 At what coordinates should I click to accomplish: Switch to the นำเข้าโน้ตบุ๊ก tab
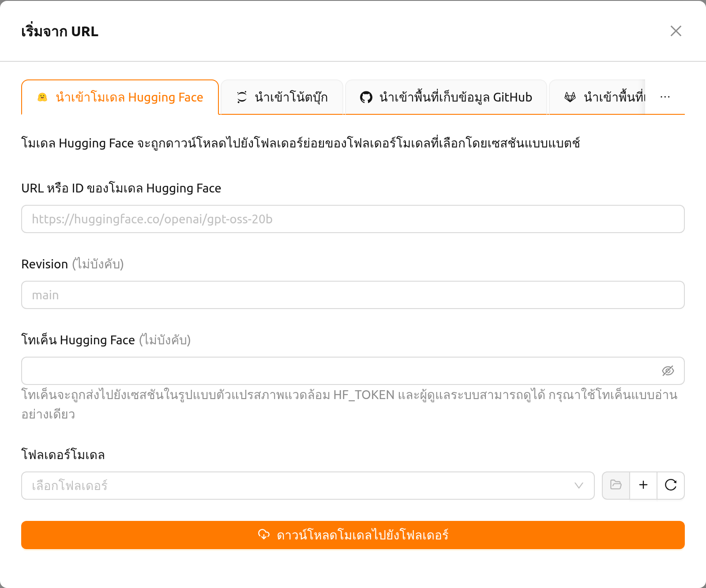tap(282, 97)
